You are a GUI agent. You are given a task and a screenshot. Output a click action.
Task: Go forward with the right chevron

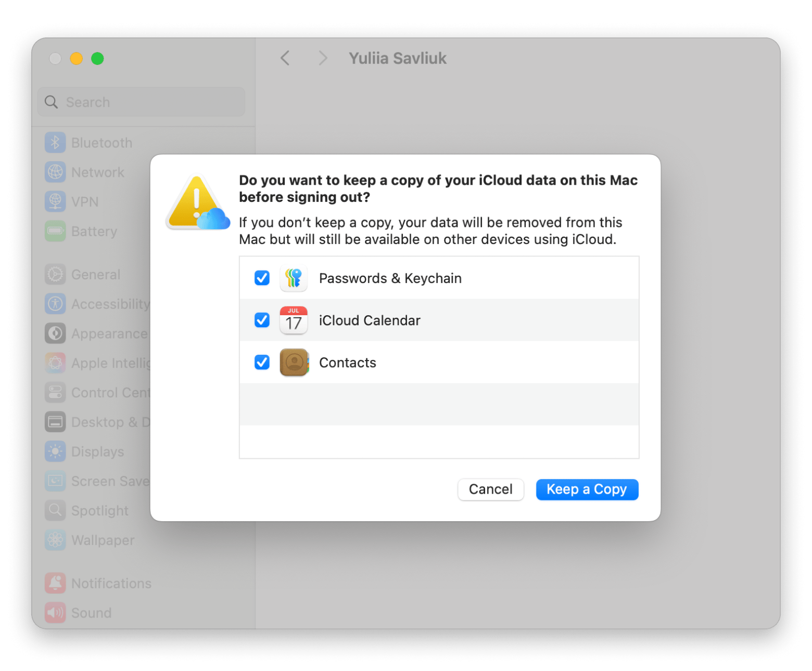click(x=323, y=58)
